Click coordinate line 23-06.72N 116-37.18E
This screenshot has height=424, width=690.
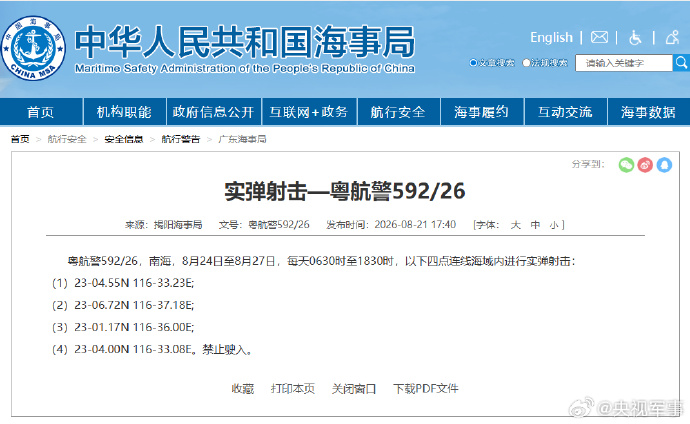(x=134, y=305)
